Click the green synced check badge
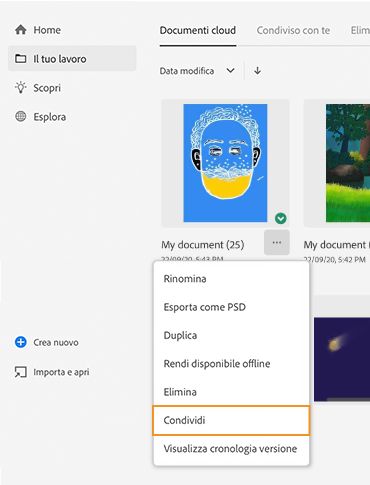 click(x=281, y=219)
